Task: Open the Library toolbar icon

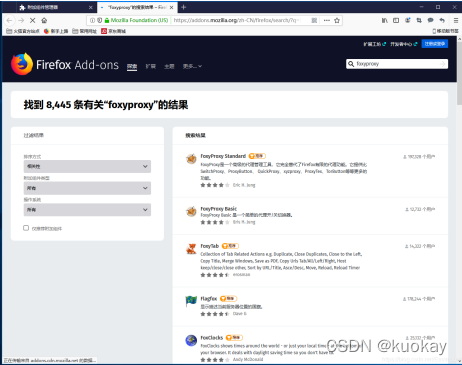Action: pyautogui.click(x=385, y=20)
